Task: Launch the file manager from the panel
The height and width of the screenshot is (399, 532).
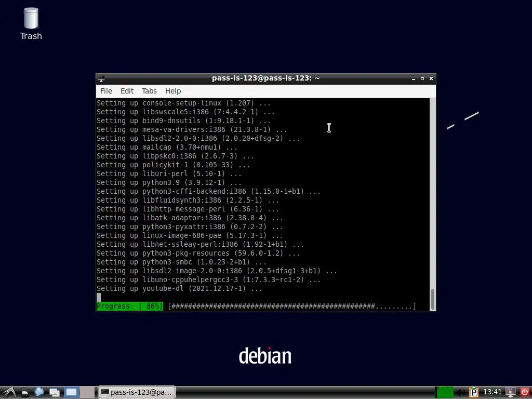Action: [x=25, y=392]
